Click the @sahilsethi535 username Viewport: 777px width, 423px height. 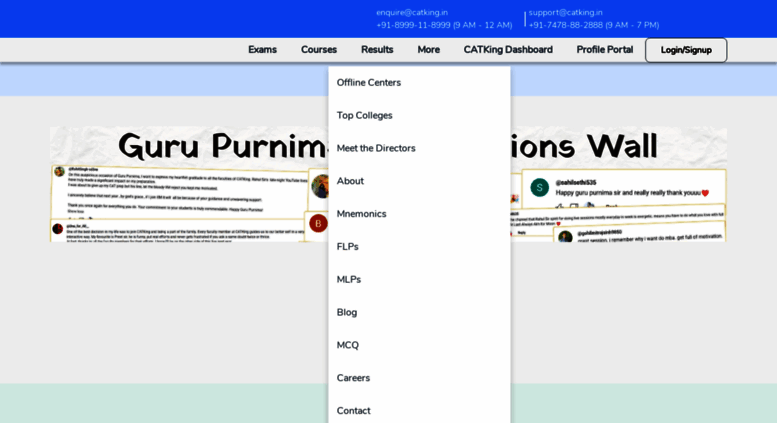[x=576, y=182]
